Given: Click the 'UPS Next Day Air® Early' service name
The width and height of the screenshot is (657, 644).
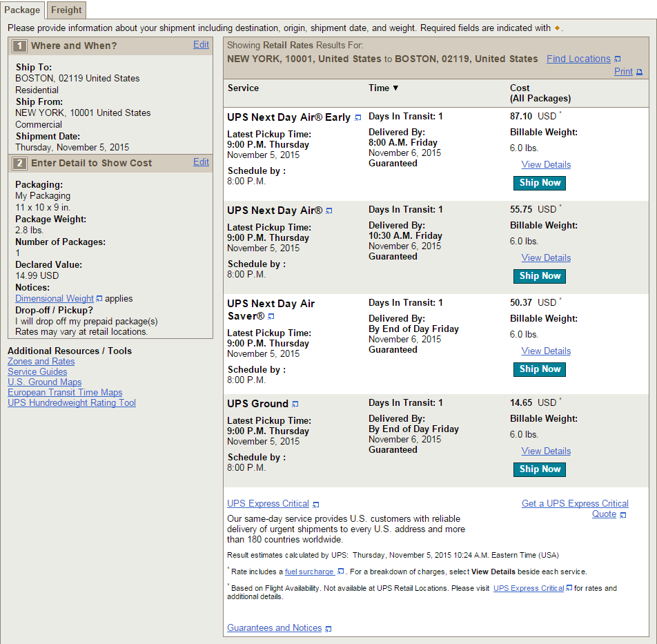Looking at the screenshot, I should pos(288,117).
